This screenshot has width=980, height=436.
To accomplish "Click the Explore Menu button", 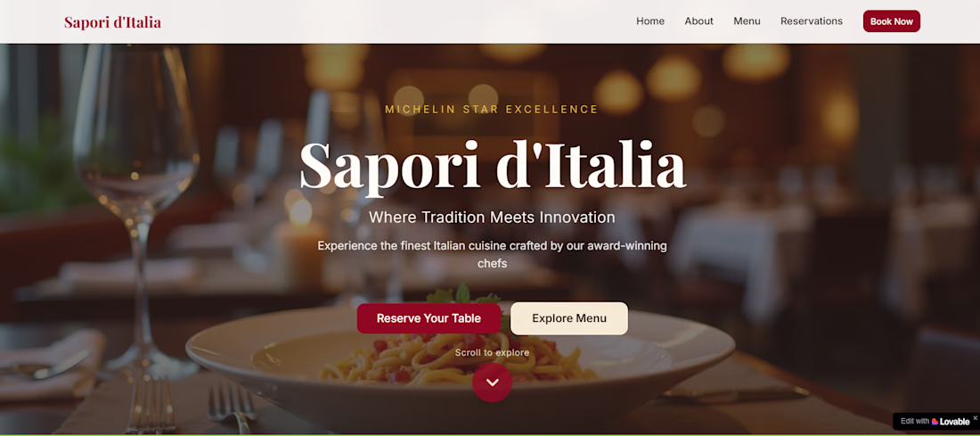I will point(569,318).
